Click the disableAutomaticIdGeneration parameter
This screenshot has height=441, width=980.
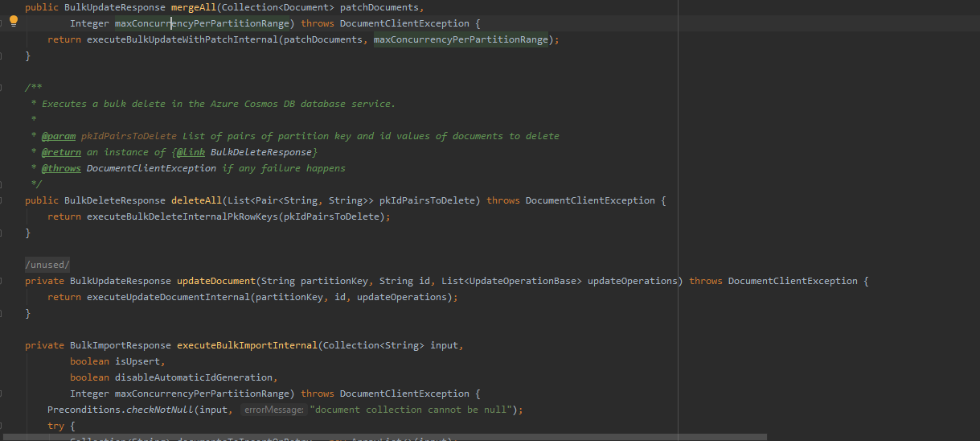pos(194,377)
